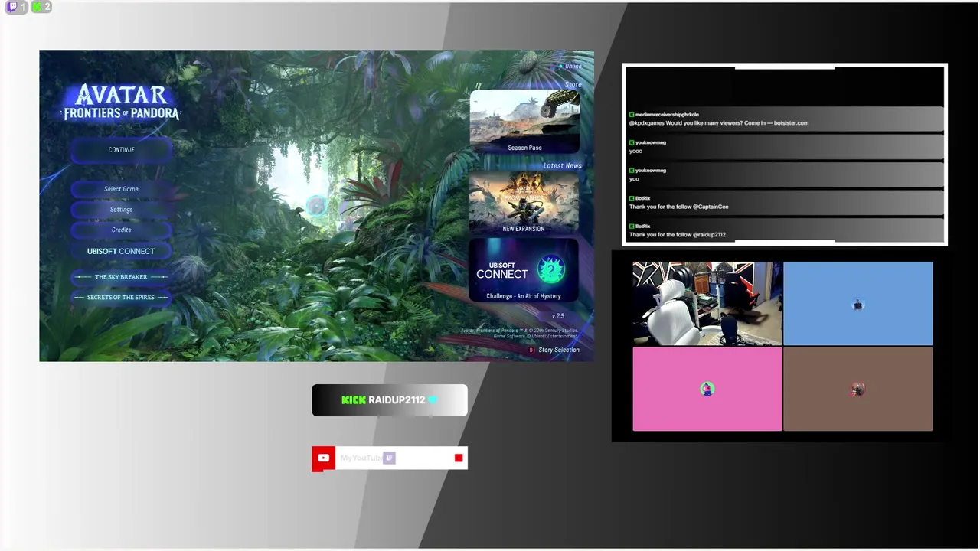The width and height of the screenshot is (980, 551).
Task: Click the faded Twitch icon in YouTube banner
Action: point(389,458)
